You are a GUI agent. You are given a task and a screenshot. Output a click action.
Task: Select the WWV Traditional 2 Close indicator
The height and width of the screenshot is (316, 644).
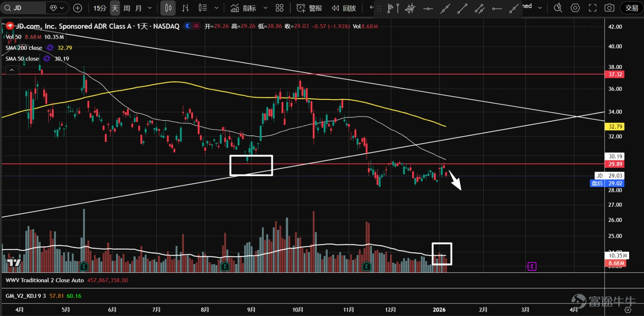[x=45, y=281]
